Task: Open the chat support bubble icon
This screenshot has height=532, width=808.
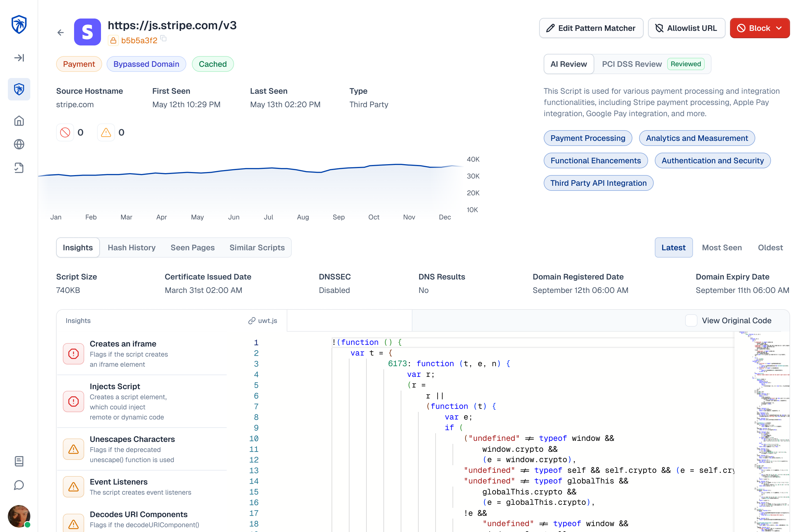Action: click(x=19, y=485)
